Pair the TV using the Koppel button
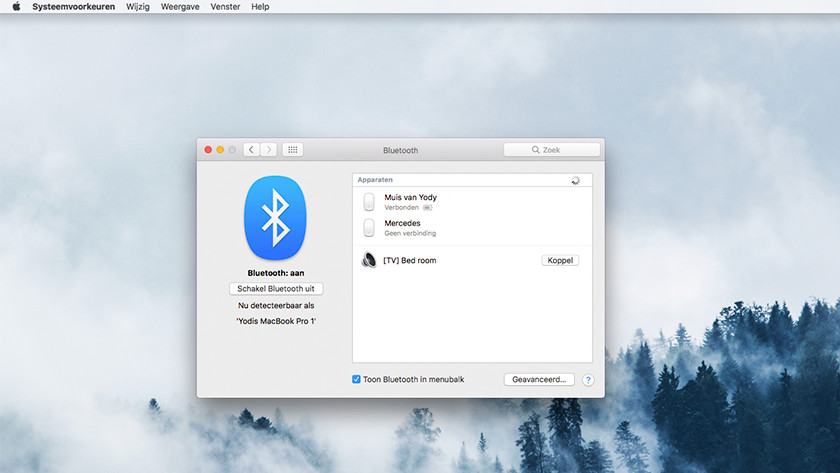The image size is (840, 473). coord(560,260)
